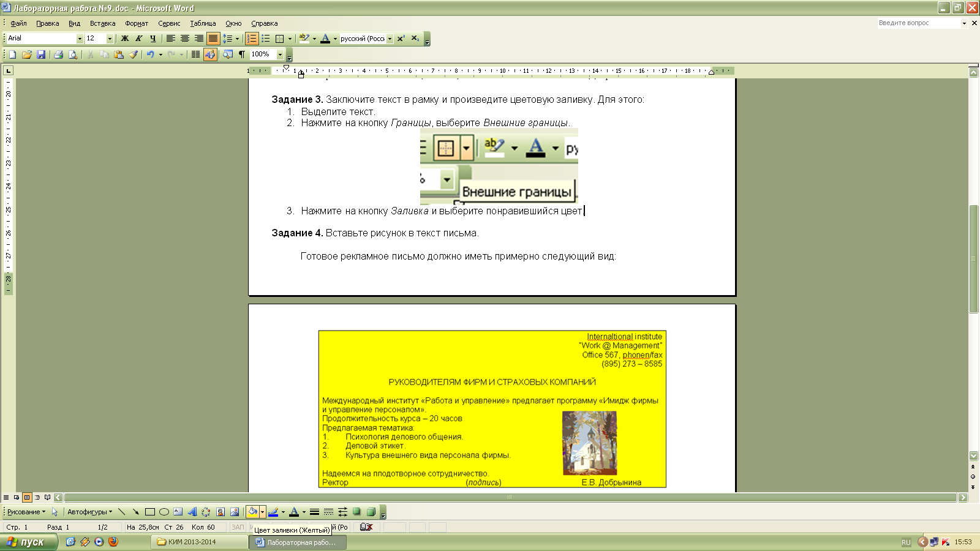Screen dimensions: 980x551
Task: Align text right
Action: coord(199,39)
